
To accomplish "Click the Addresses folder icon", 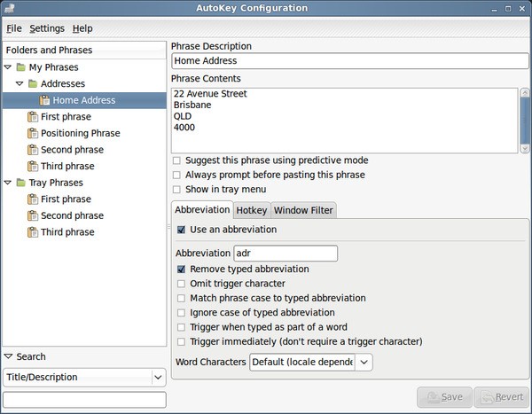I will [x=33, y=83].
